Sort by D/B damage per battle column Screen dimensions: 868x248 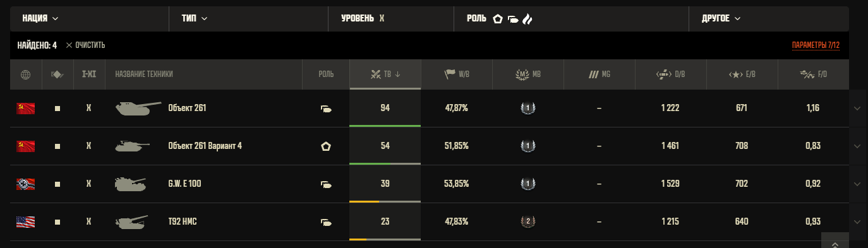(670, 74)
